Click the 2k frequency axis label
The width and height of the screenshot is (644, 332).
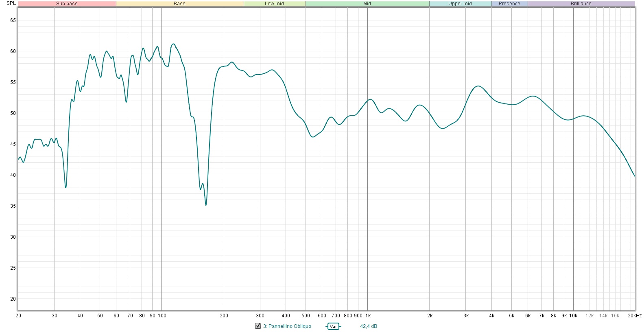[x=430, y=316]
